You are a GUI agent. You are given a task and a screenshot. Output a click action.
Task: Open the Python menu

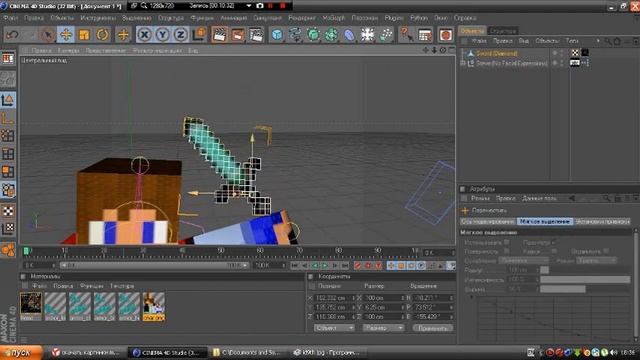click(x=419, y=18)
